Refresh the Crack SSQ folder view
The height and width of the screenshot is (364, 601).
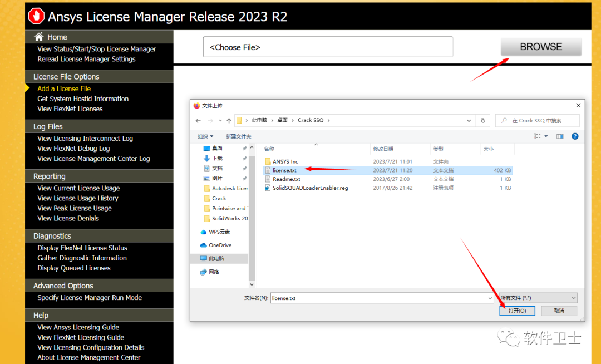tap(483, 121)
